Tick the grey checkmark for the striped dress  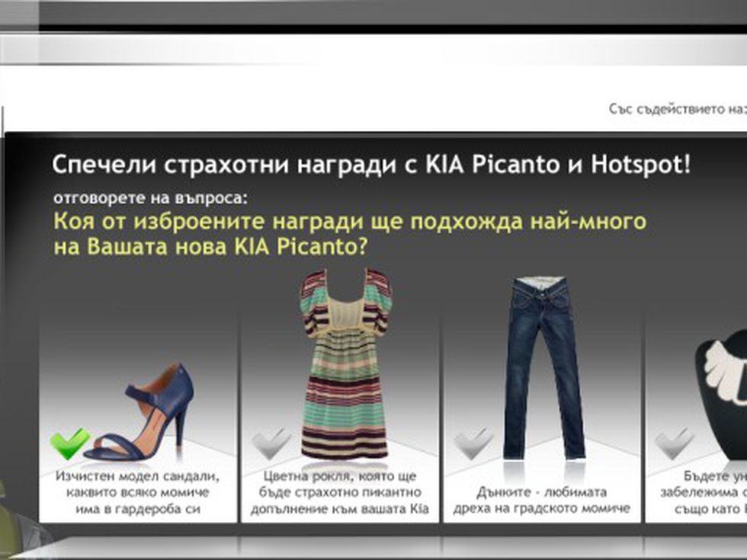272,443
